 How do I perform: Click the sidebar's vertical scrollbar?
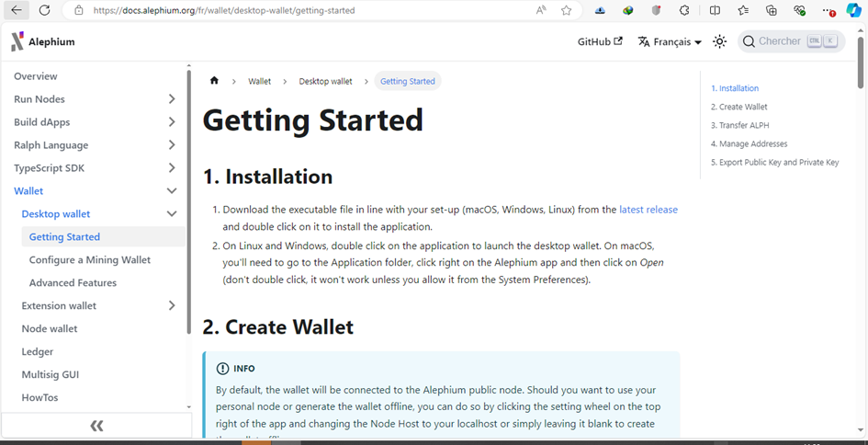[x=189, y=202]
